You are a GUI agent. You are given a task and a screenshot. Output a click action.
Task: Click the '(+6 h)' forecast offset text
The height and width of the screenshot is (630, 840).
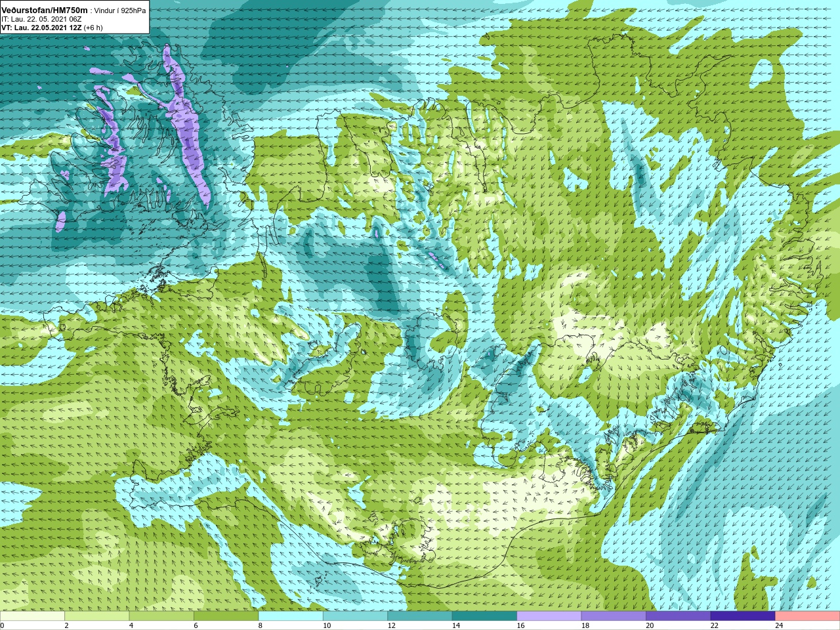(94, 28)
